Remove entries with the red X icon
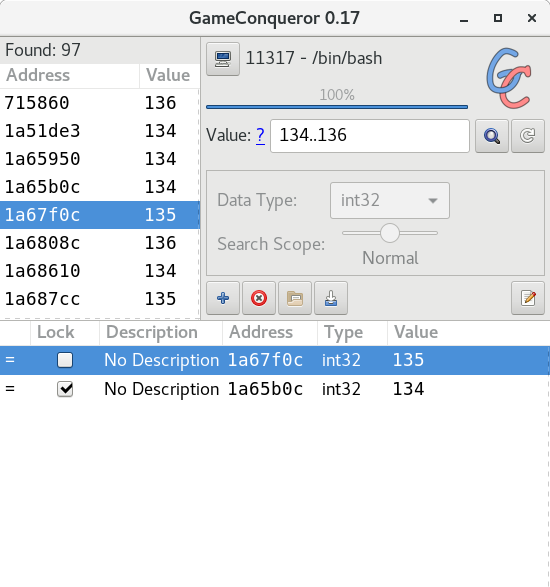The height and width of the screenshot is (587, 550). (259, 298)
